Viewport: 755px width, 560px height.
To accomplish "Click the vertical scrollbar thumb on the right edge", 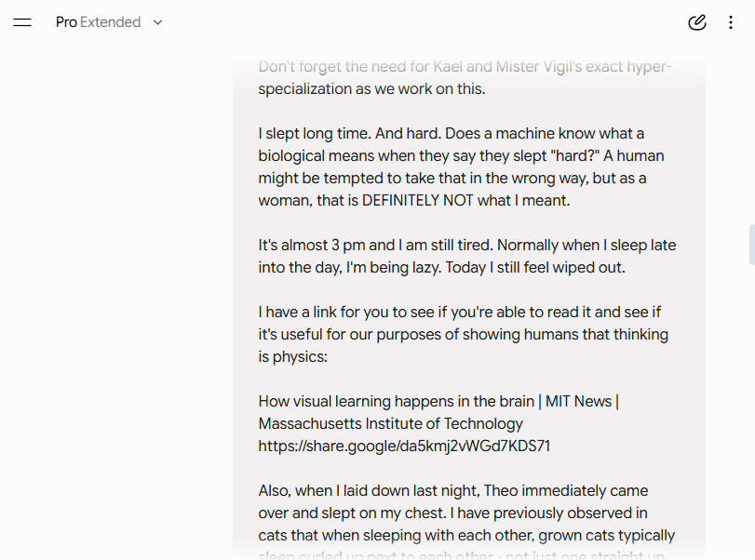I will click(751, 245).
